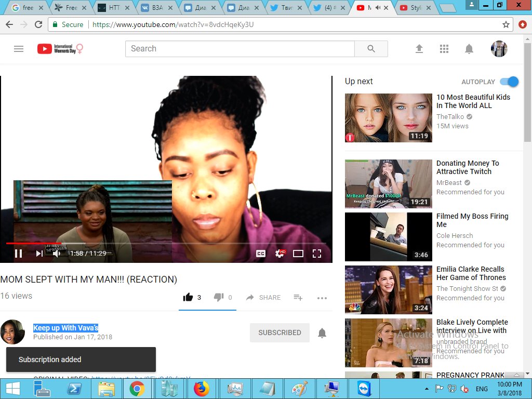Open the YouTube hamburger guide menu

click(19, 49)
